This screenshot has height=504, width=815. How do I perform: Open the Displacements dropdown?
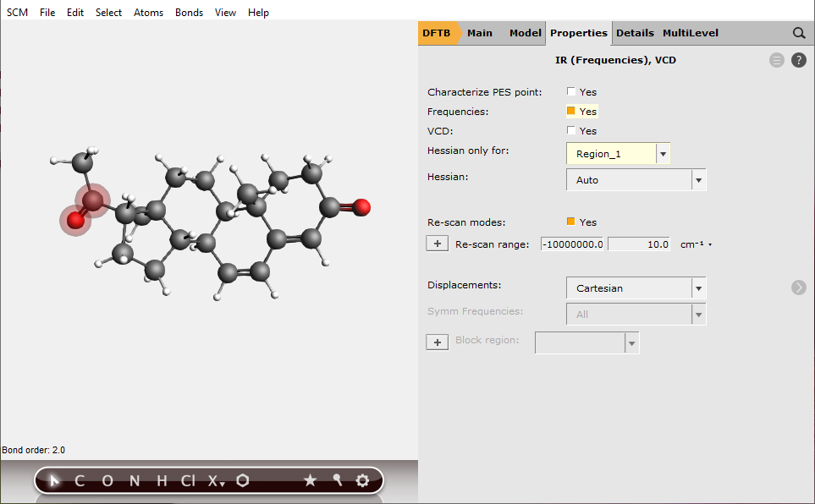[x=697, y=288]
